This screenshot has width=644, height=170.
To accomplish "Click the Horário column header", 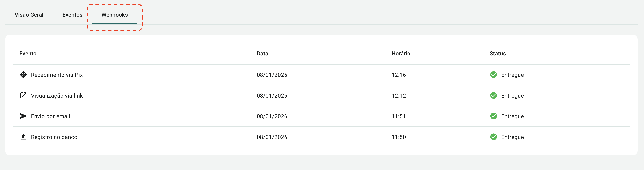I will (x=401, y=54).
